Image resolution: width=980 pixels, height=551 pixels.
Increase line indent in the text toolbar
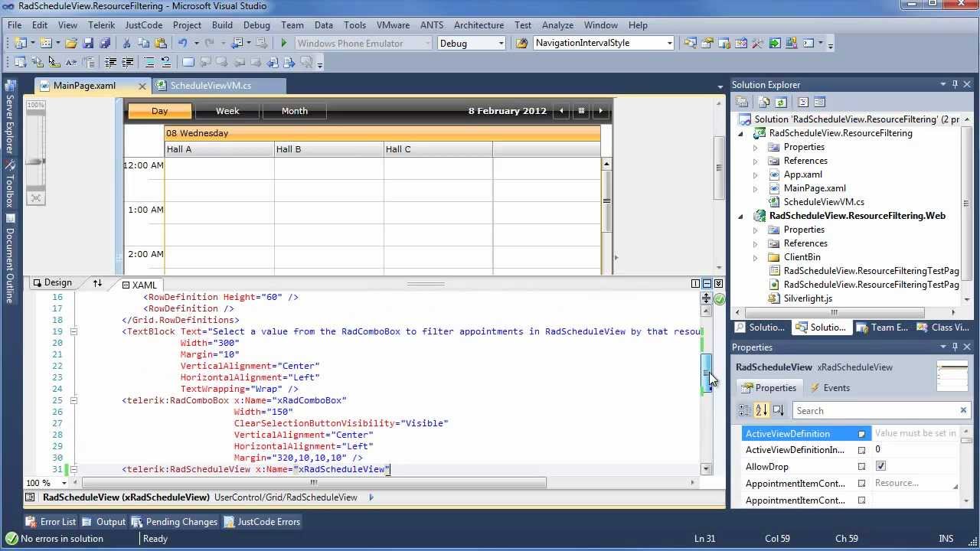(x=127, y=63)
